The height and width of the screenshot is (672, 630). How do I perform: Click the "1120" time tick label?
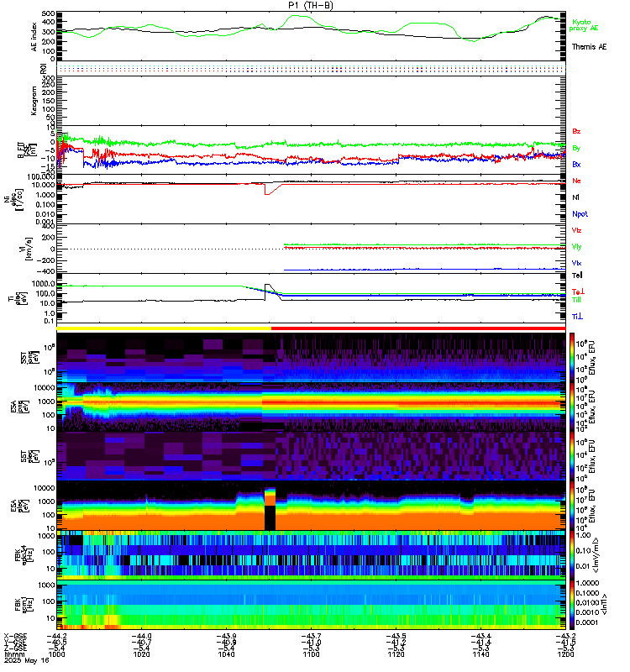[396, 654]
